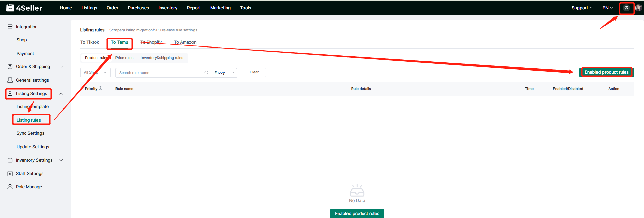Click the Staff Settings sidebar icon
The height and width of the screenshot is (218, 644).
[10, 173]
